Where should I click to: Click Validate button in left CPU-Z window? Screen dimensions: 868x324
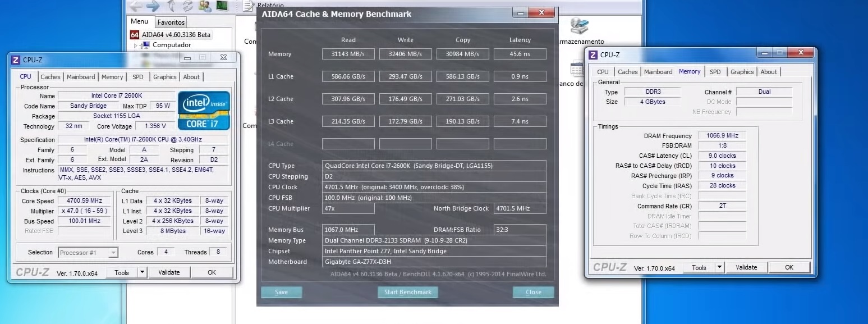coord(169,272)
